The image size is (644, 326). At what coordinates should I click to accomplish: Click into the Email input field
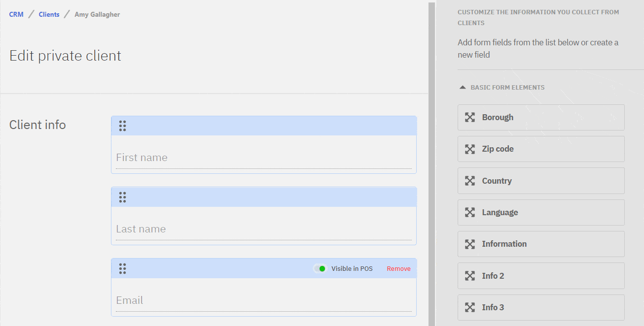coord(263,301)
